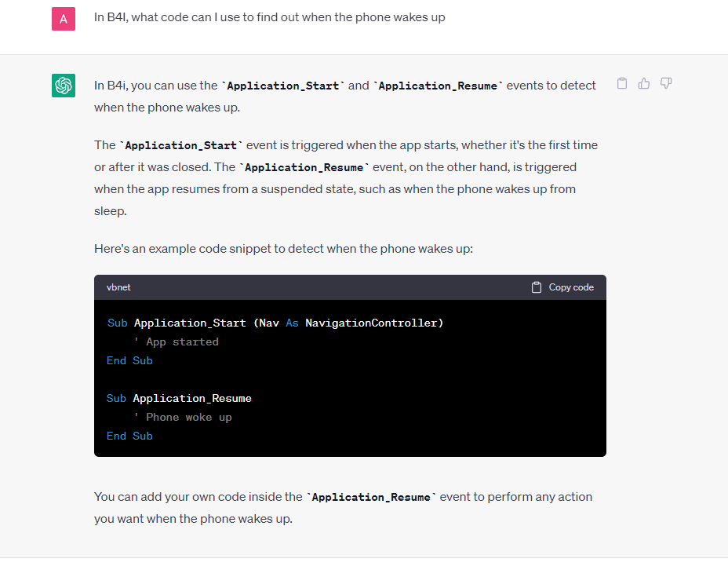Click the Sub Application_Resume line in code
Image resolution: width=728 pixels, height=566 pixels.
click(x=178, y=398)
